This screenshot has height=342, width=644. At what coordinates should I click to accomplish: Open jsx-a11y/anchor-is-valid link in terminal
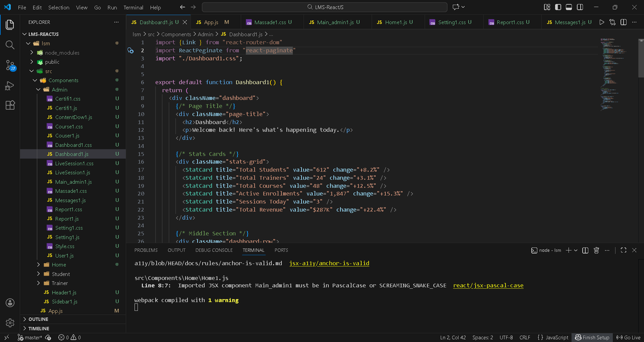(329, 263)
